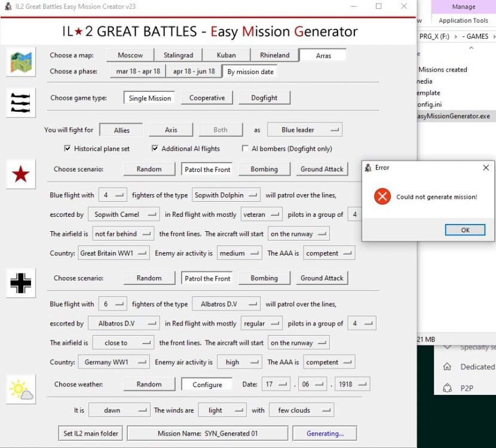Screen dimensions: 496x448
Task: Open the Sopwith Dolphin fighter dropdown
Action: (226, 195)
